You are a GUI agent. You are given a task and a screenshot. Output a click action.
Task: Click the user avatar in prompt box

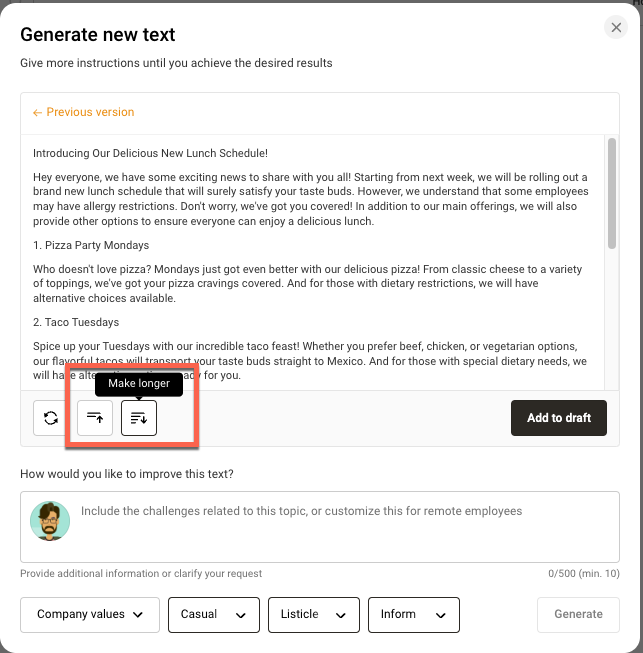pos(50,521)
